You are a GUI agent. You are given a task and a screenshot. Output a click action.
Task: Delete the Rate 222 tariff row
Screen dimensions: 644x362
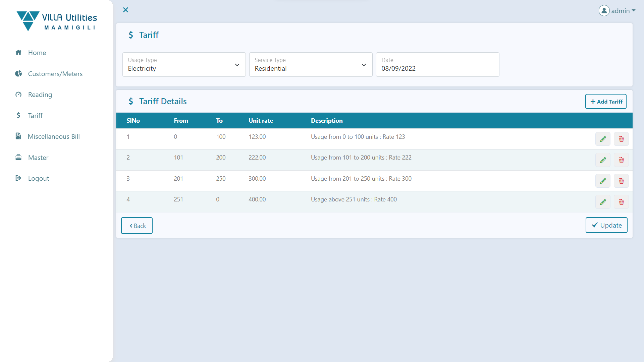(621, 160)
